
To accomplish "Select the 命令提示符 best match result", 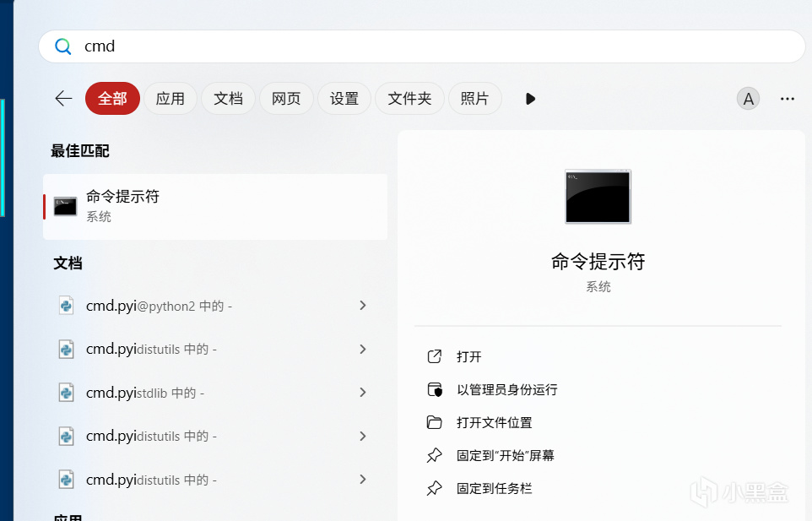I will click(215, 207).
